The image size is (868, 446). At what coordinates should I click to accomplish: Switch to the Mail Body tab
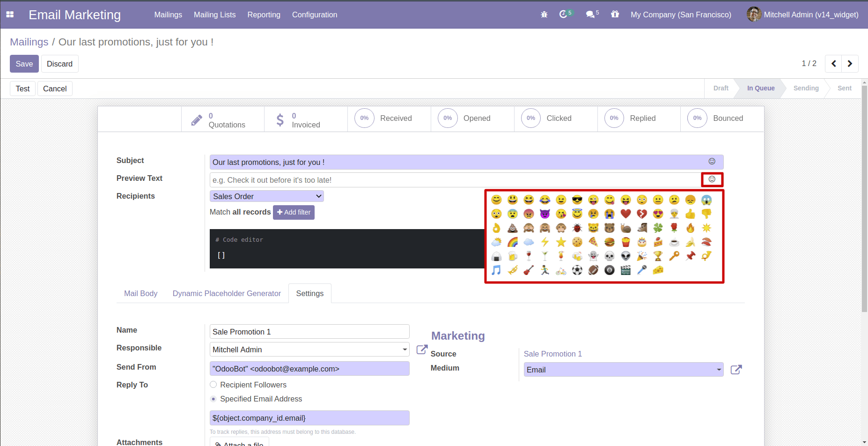[140, 293]
